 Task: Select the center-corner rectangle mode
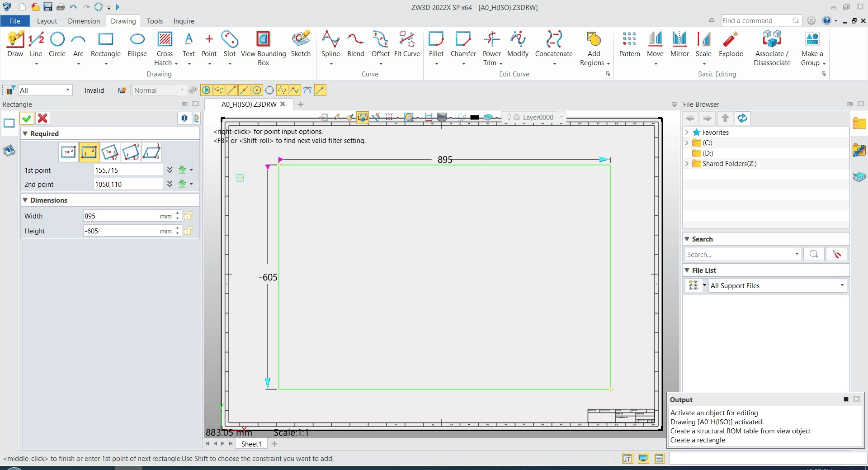click(68, 152)
